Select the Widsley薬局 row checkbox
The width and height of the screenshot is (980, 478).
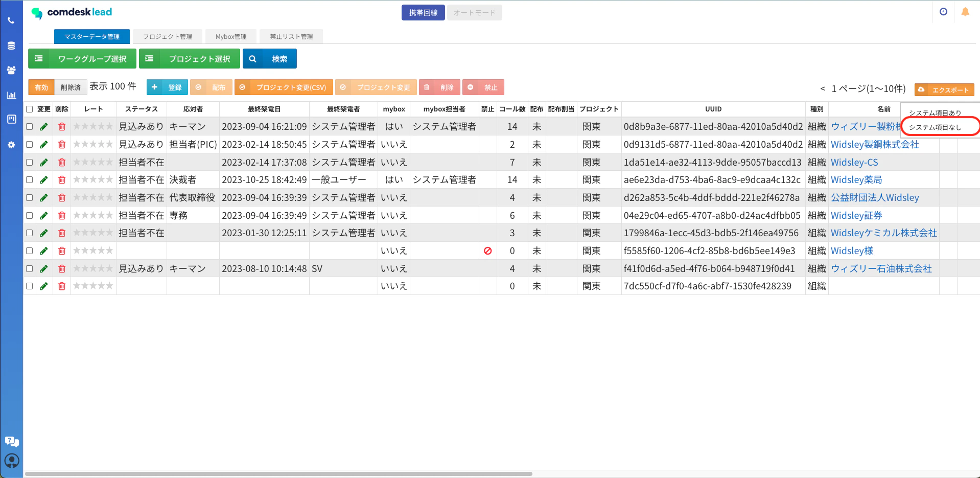click(30, 180)
